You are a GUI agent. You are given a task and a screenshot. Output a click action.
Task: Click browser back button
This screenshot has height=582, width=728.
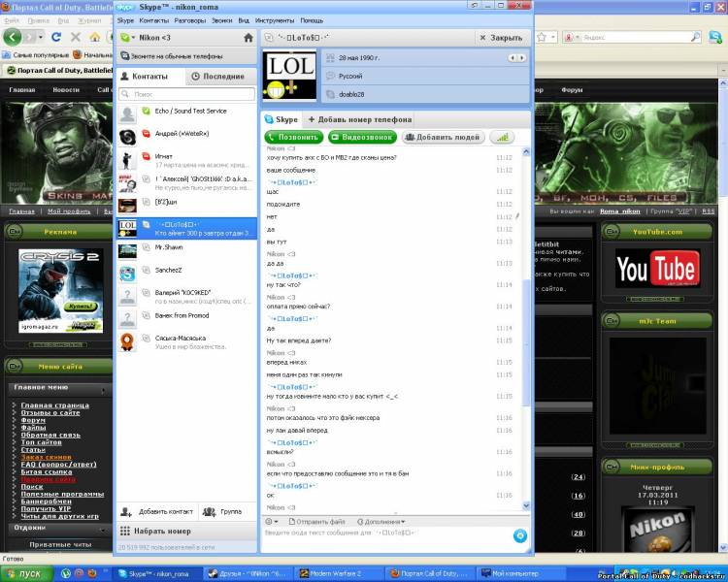pos(13,37)
